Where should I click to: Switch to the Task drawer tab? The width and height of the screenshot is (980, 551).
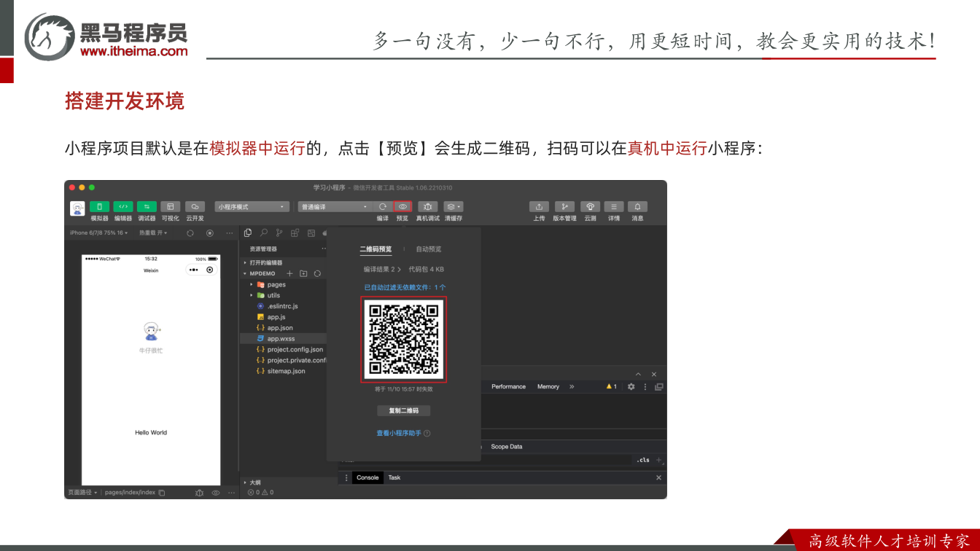[x=394, y=478]
